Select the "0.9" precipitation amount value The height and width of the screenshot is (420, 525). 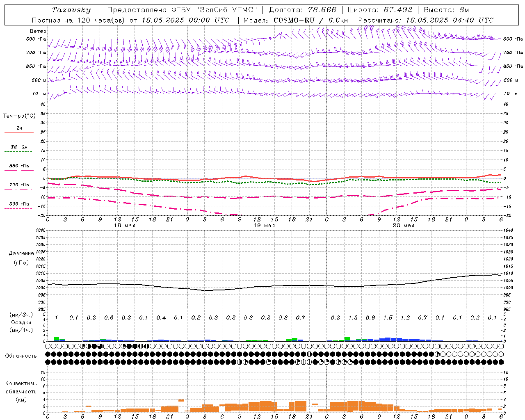point(370,318)
